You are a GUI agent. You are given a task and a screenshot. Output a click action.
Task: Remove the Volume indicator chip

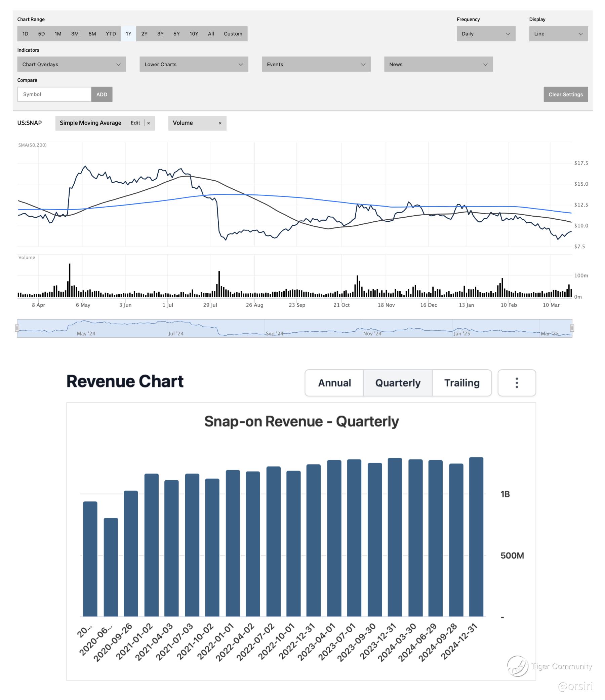(220, 123)
